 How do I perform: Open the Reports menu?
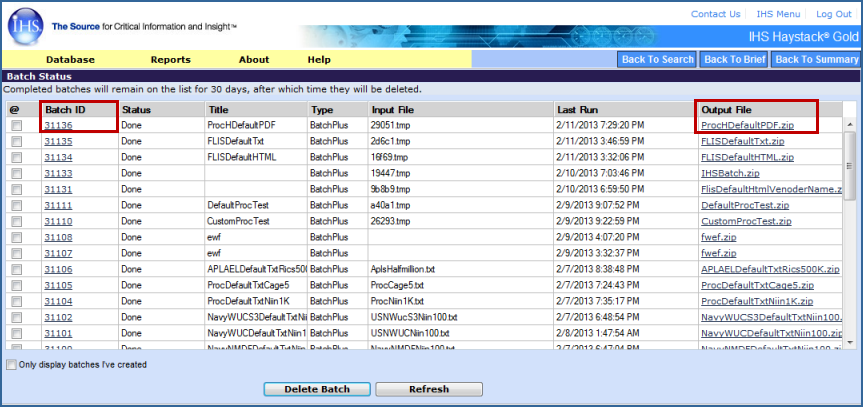(x=170, y=60)
